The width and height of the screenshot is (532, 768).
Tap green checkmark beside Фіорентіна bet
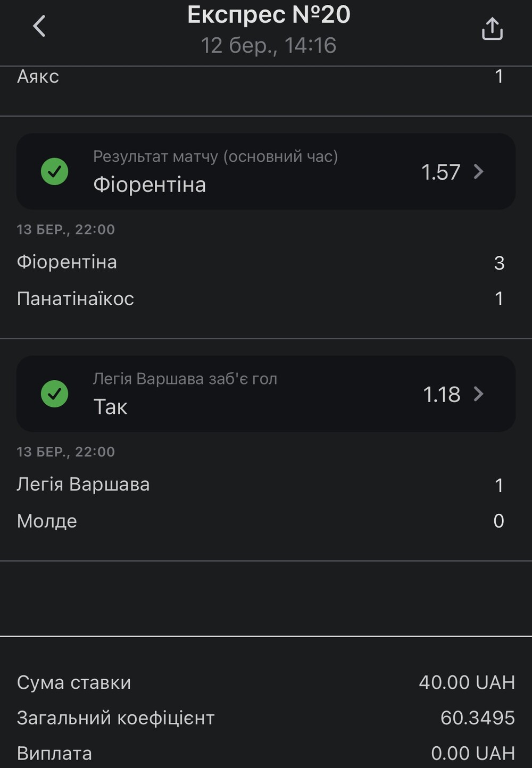pos(55,172)
